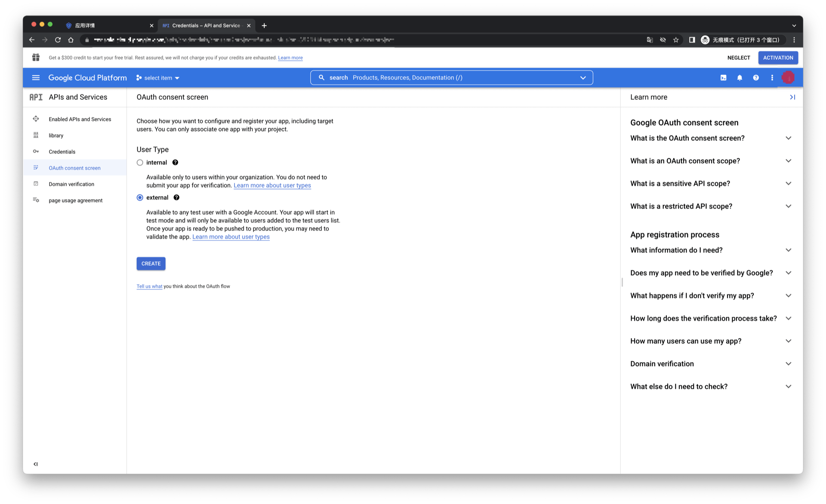Open the Cloud Shell terminal icon
826x504 pixels.
click(x=723, y=78)
